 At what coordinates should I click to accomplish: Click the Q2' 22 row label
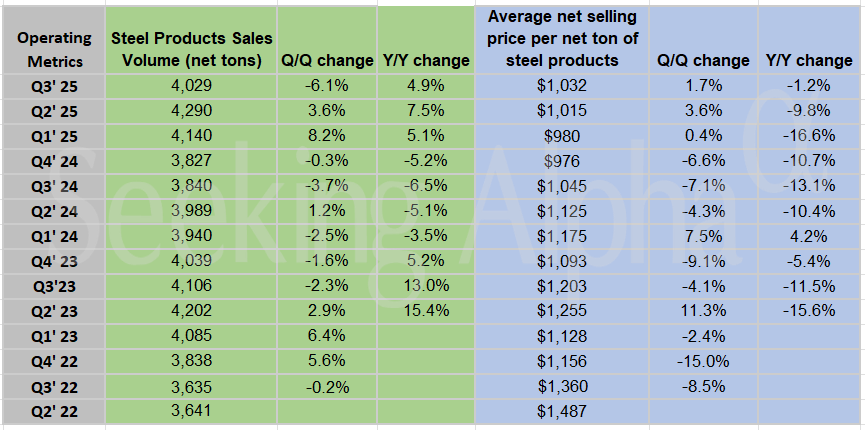coord(50,410)
